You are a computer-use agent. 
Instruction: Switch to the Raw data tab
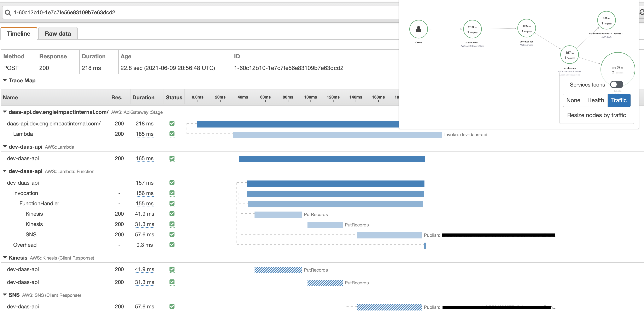click(x=58, y=34)
